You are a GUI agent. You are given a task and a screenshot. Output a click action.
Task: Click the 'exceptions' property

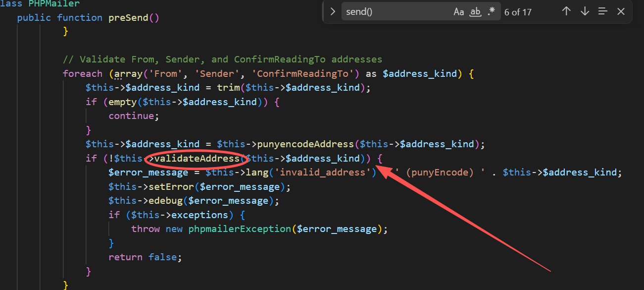pos(200,215)
